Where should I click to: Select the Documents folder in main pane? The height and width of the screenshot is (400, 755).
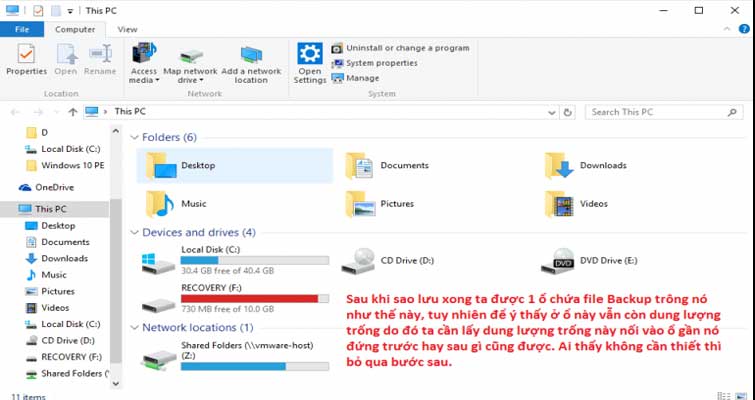pos(387,166)
